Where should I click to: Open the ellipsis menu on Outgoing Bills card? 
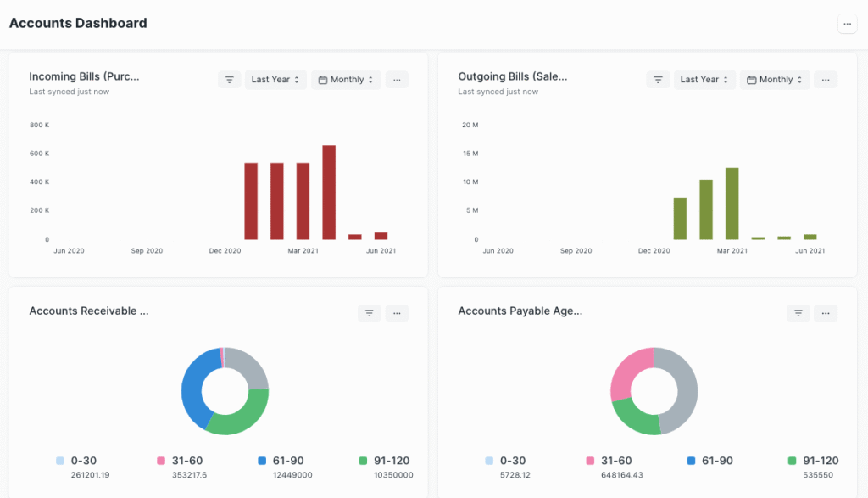pyautogui.click(x=826, y=79)
